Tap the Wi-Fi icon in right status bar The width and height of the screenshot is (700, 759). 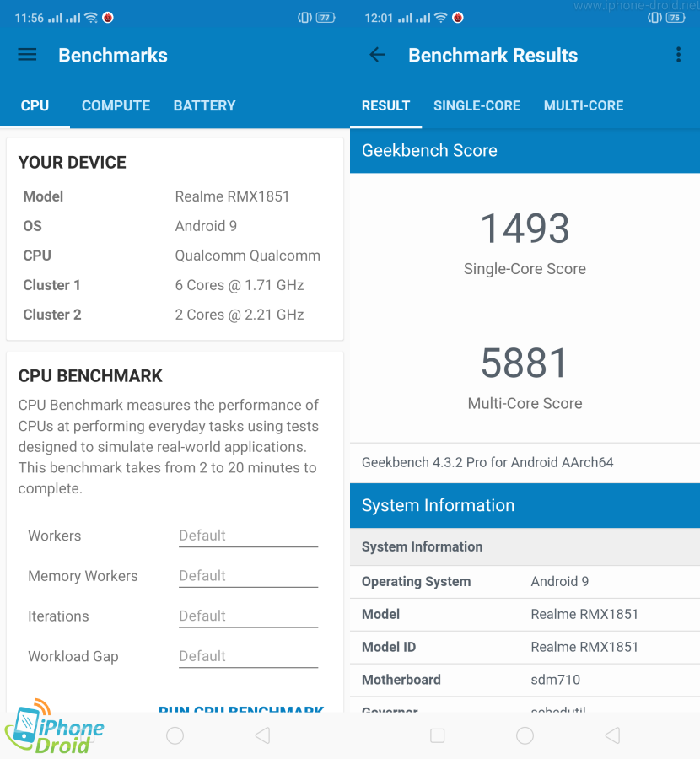[x=441, y=18]
